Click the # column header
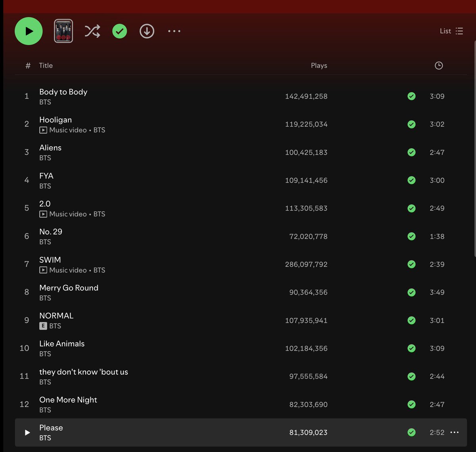 point(28,65)
